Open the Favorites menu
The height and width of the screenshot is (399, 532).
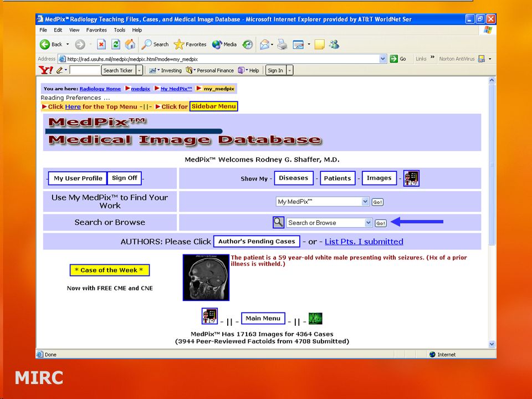(96, 30)
